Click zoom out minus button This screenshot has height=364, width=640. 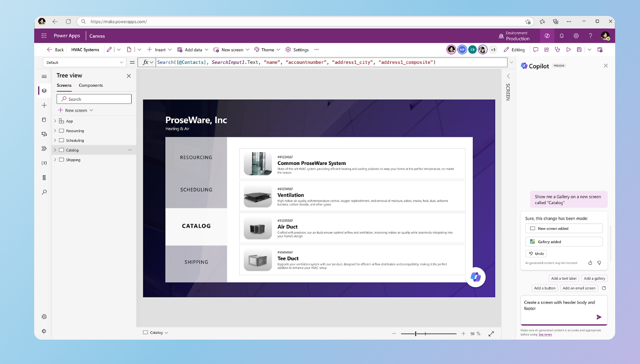pos(394,334)
